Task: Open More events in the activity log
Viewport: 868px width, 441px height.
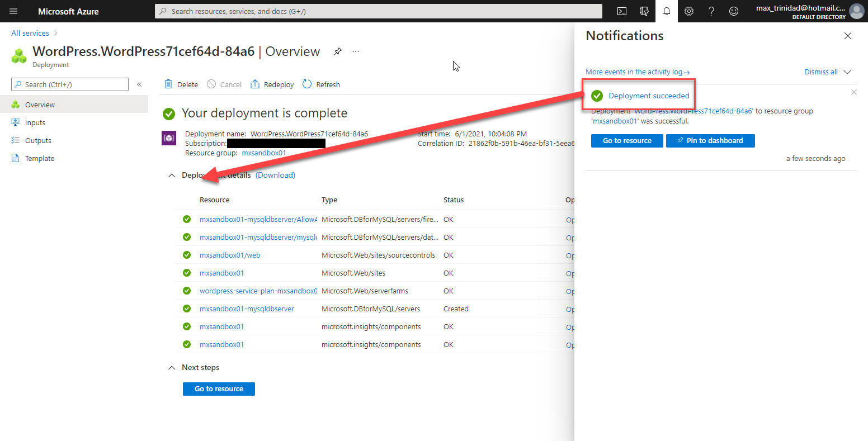Action: [x=638, y=72]
